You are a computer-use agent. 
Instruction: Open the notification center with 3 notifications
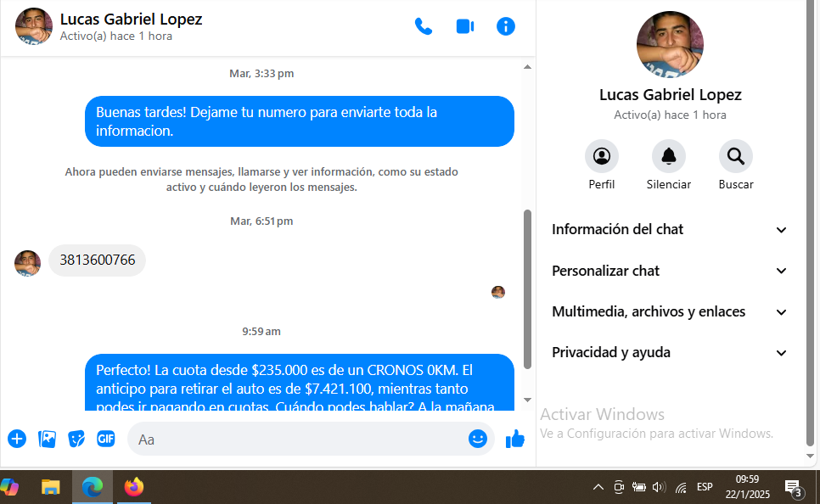pos(794,489)
